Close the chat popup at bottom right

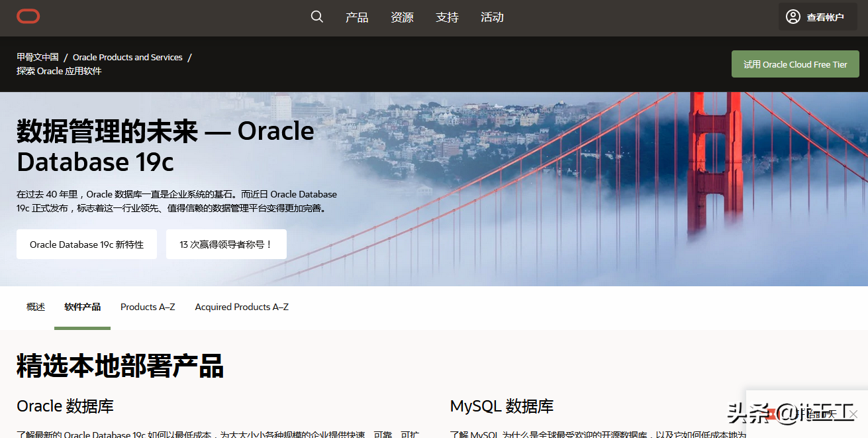853,414
